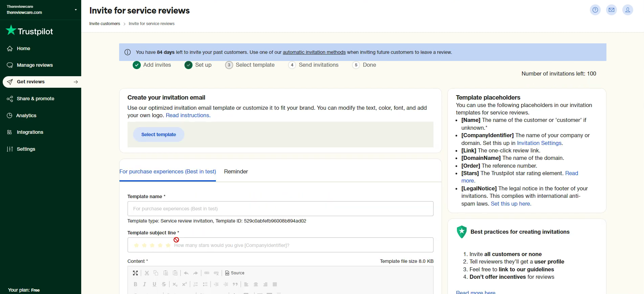Viewport: 644px width, 294px height.
Task: Apply block quote formatting
Action: [x=235, y=285]
